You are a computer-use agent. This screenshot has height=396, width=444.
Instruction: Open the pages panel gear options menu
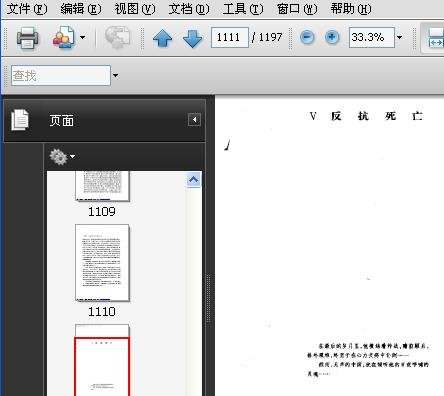point(62,157)
